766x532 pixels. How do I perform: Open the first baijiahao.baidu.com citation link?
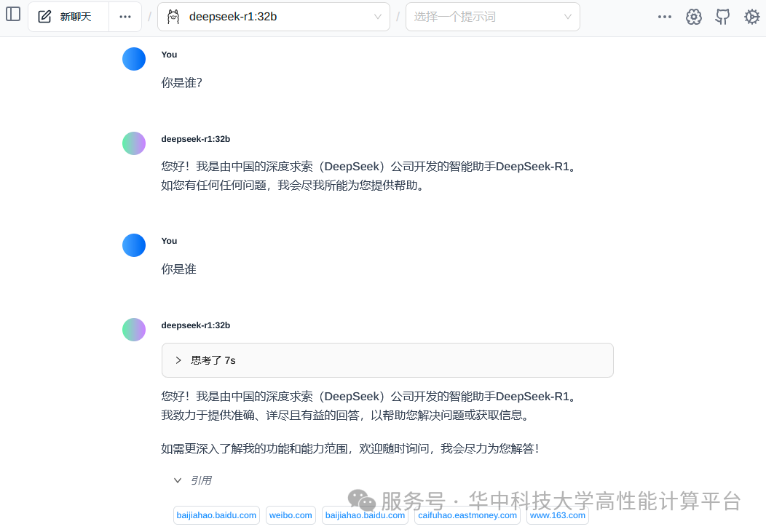coord(216,515)
